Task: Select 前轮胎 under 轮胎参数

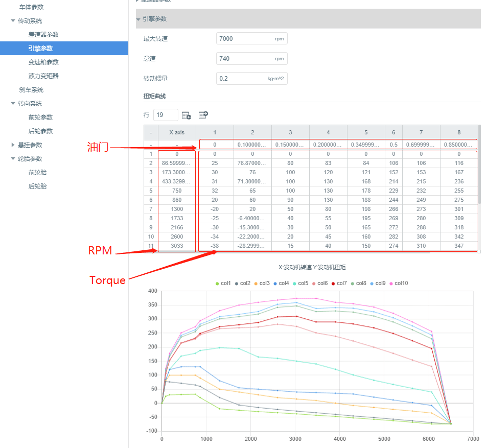Action: pyautogui.click(x=38, y=172)
